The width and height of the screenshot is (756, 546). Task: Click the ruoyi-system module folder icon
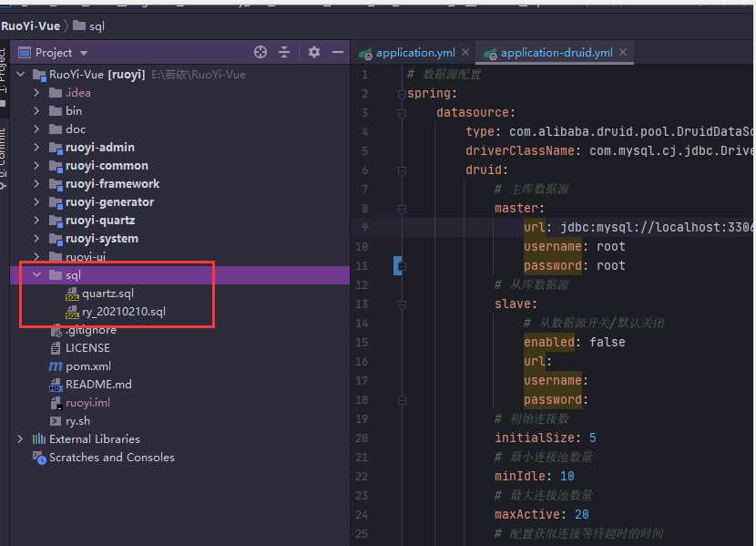click(x=56, y=239)
